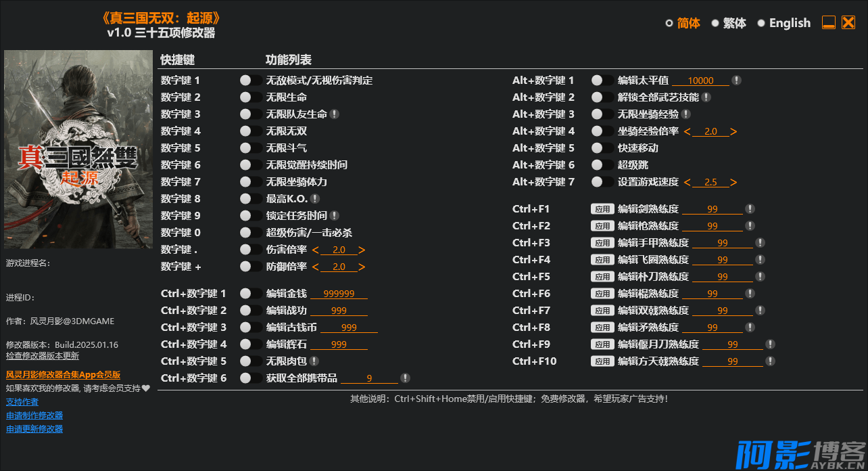Click info icon for 编辑偃月刀熟练度

(x=770, y=344)
